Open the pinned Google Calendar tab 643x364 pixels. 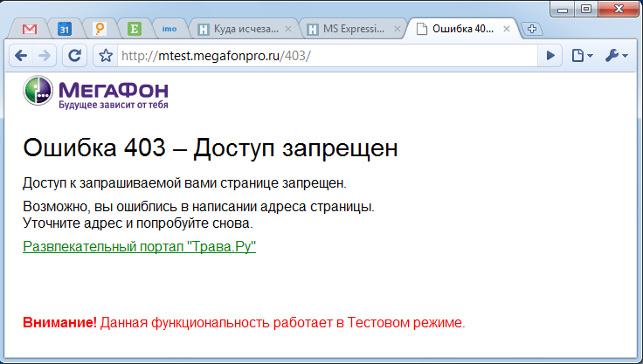[x=65, y=29]
